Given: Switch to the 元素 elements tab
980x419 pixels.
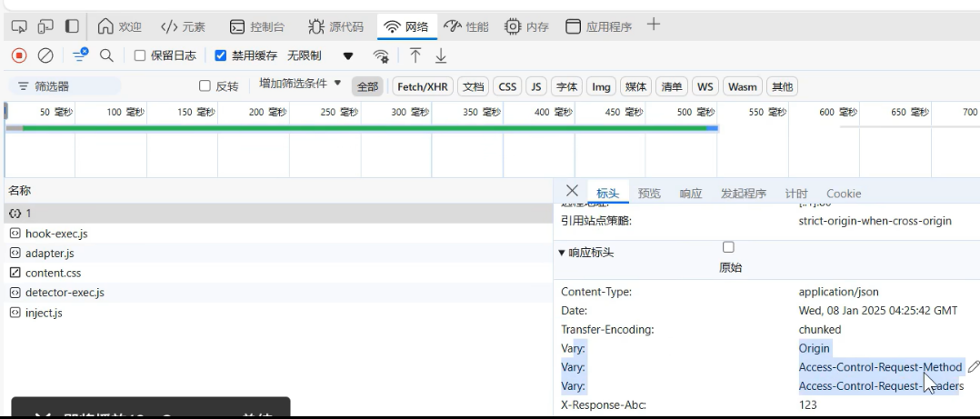Looking at the screenshot, I should click(x=183, y=27).
